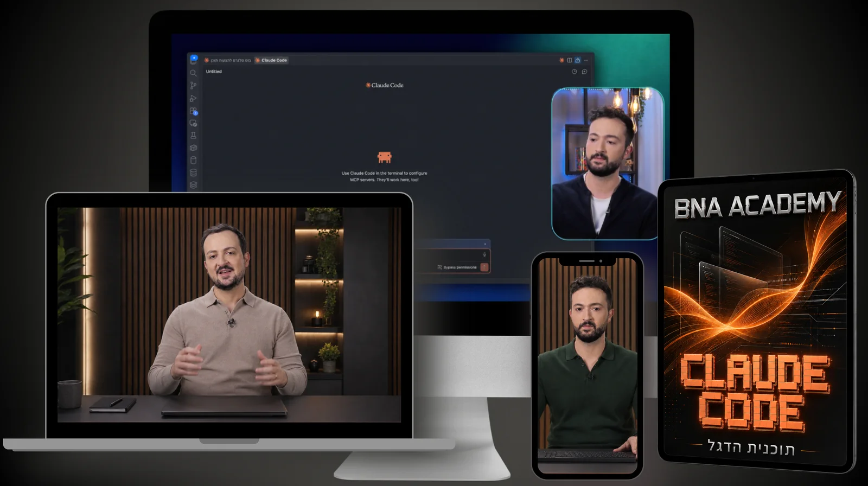
Task: Split the editor with the split icon
Action: pyautogui.click(x=570, y=60)
